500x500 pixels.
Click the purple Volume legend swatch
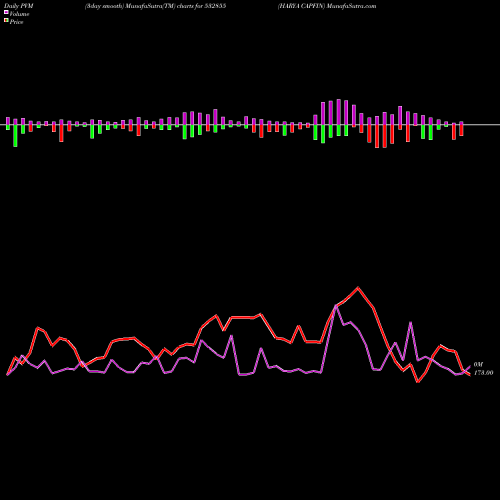point(6,12)
